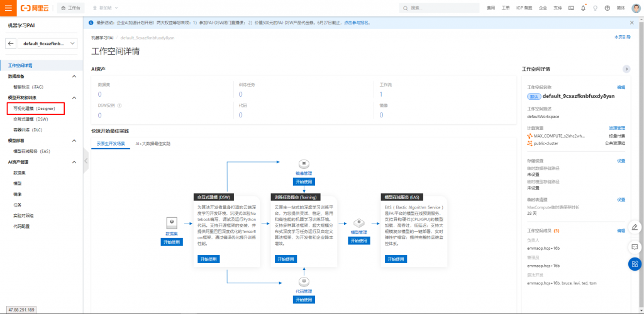This screenshot has height=314, width=644.
Task: Select 工作空间详情 in the sidebar
Action: pos(42,65)
